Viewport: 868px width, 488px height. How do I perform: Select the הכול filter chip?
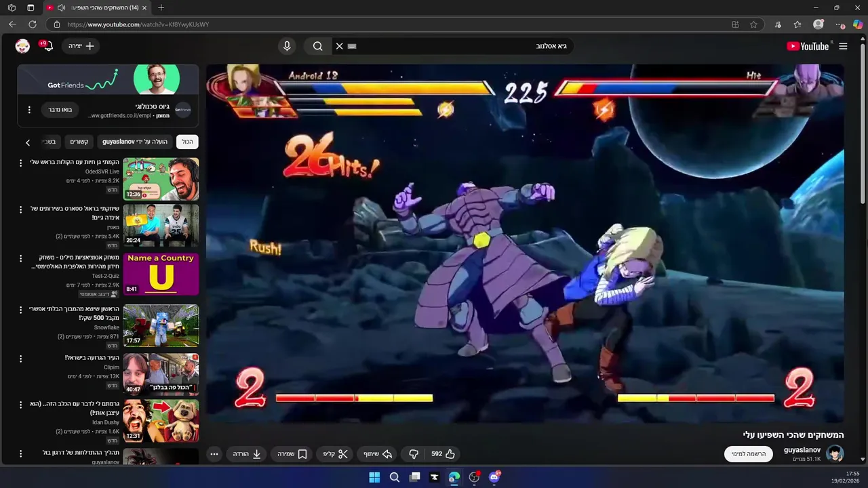(187, 142)
